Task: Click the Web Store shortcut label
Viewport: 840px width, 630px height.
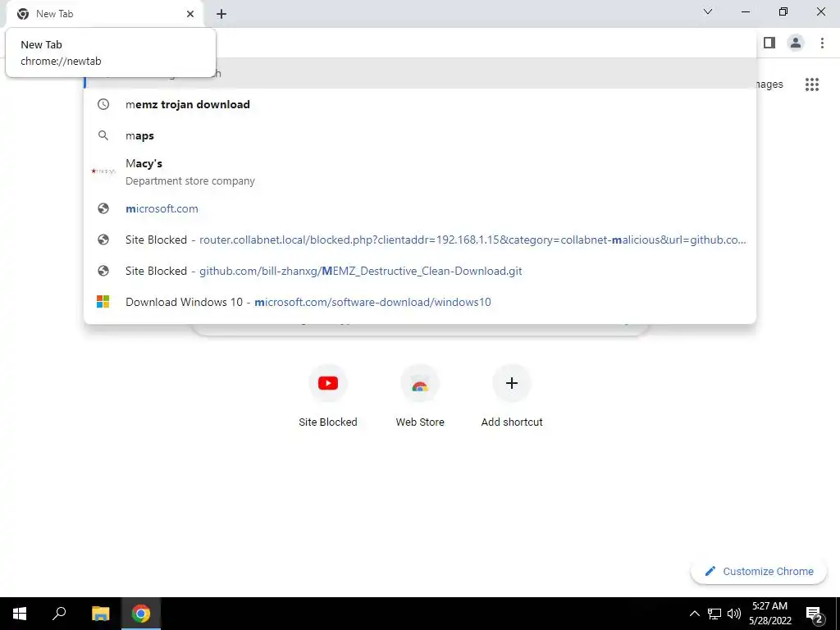Action: pos(420,422)
